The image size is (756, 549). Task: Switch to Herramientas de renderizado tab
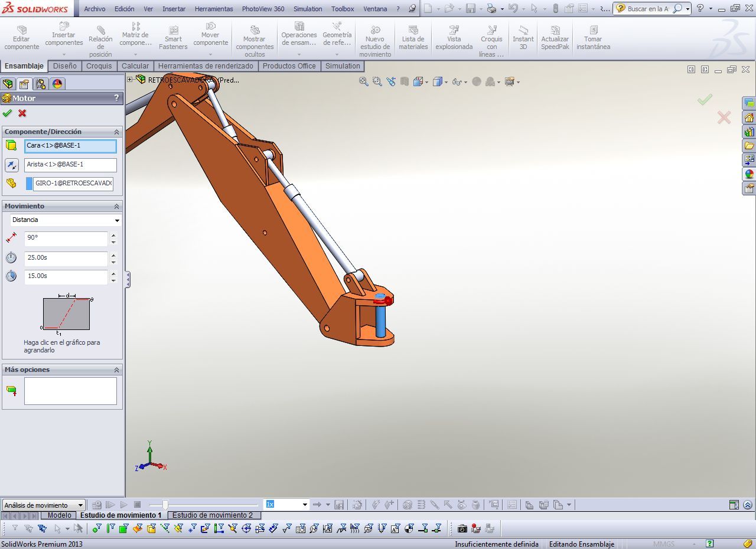[206, 66]
